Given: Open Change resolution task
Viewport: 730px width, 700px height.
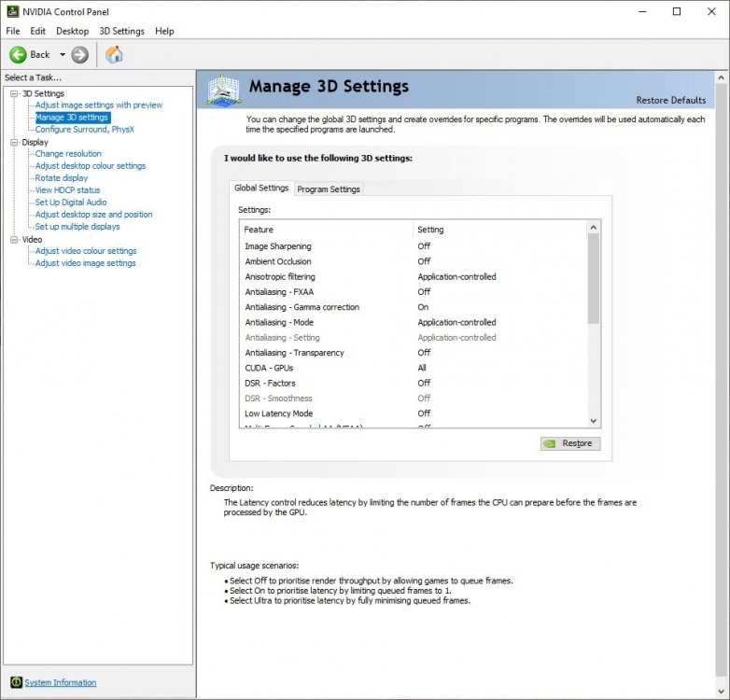Looking at the screenshot, I should pos(68,154).
